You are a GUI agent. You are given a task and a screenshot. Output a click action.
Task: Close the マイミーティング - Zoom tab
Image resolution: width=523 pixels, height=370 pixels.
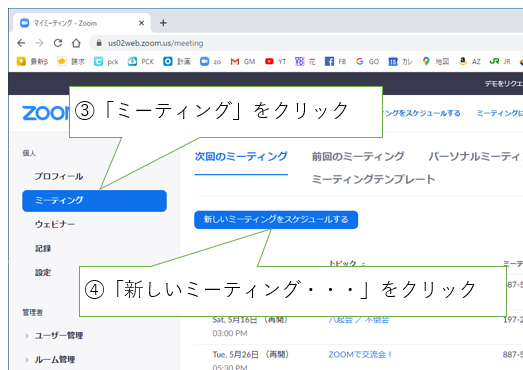point(141,23)
